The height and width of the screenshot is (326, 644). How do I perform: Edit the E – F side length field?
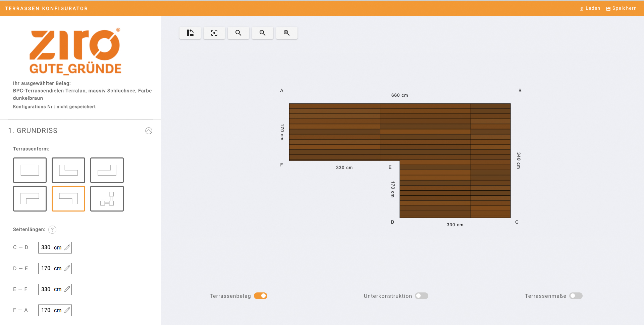[55, 289]
